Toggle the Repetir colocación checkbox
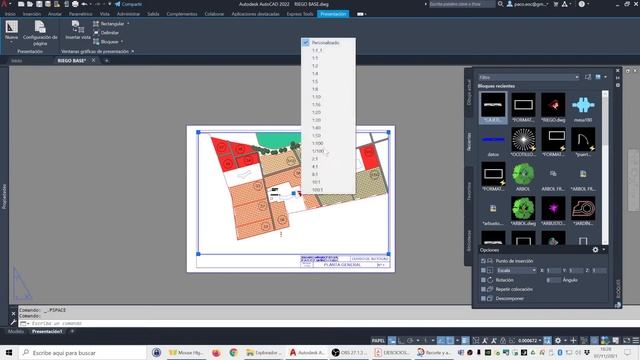Image resolution: width=640 pixels, height=360 pixels. [483, 289]
